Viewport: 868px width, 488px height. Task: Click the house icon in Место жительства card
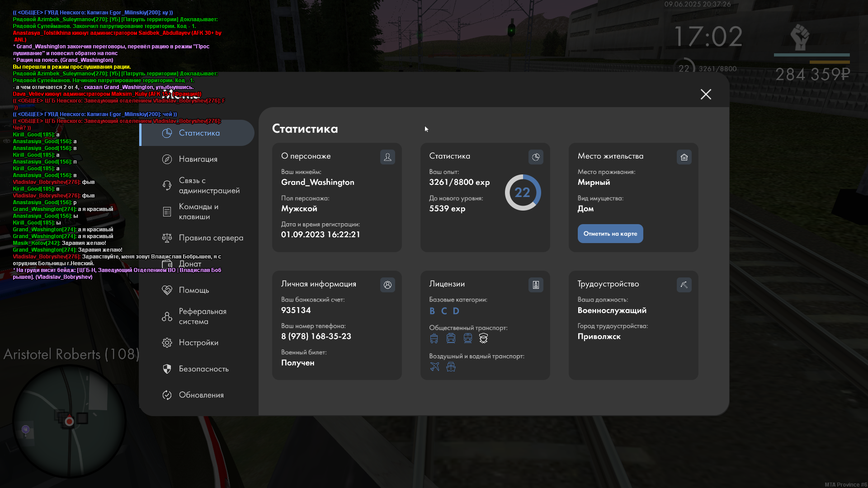[684, 157]
